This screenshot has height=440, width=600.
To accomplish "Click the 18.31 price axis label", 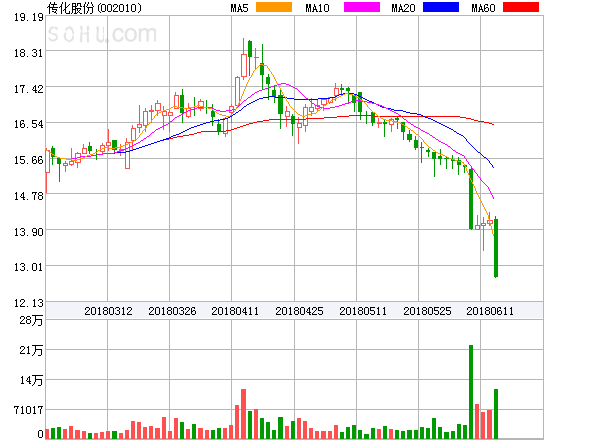I will [x=29, y=53].
